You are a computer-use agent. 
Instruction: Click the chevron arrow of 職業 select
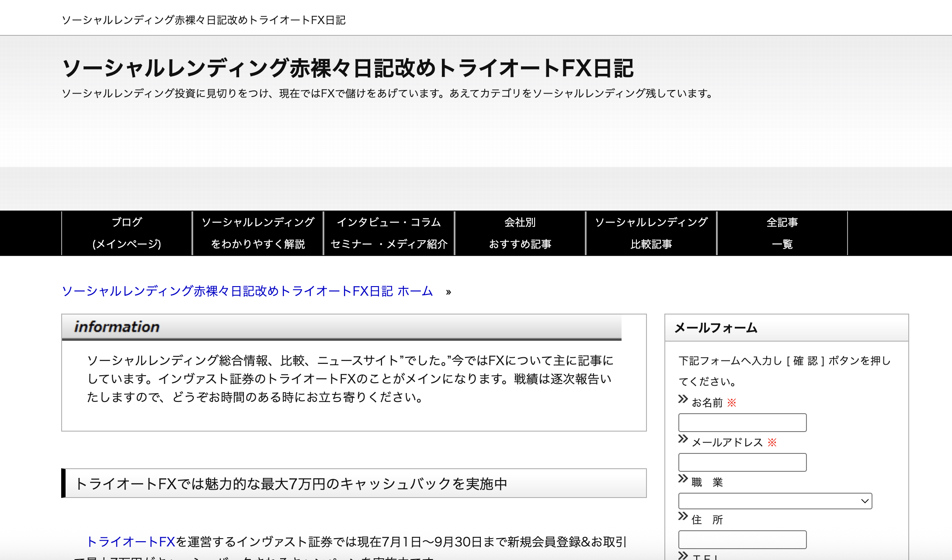click(864, 501)
